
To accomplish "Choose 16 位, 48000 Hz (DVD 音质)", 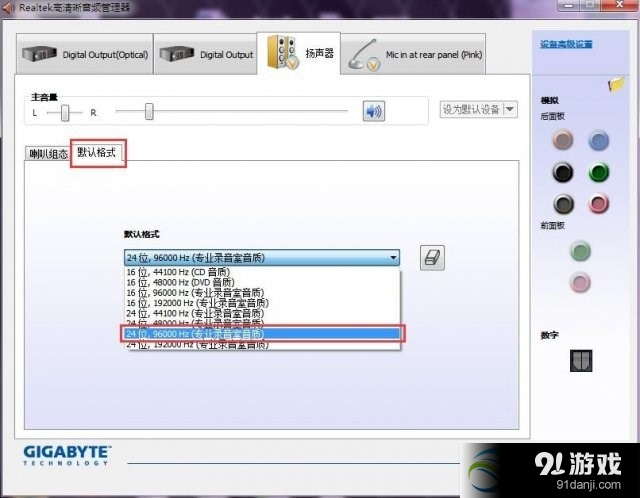I will pos(262,282).
